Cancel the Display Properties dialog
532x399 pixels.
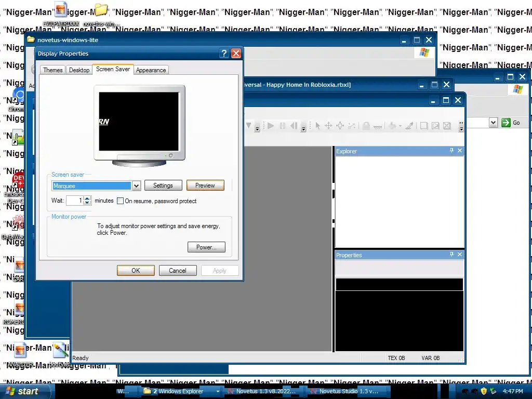tap(178, 270)
